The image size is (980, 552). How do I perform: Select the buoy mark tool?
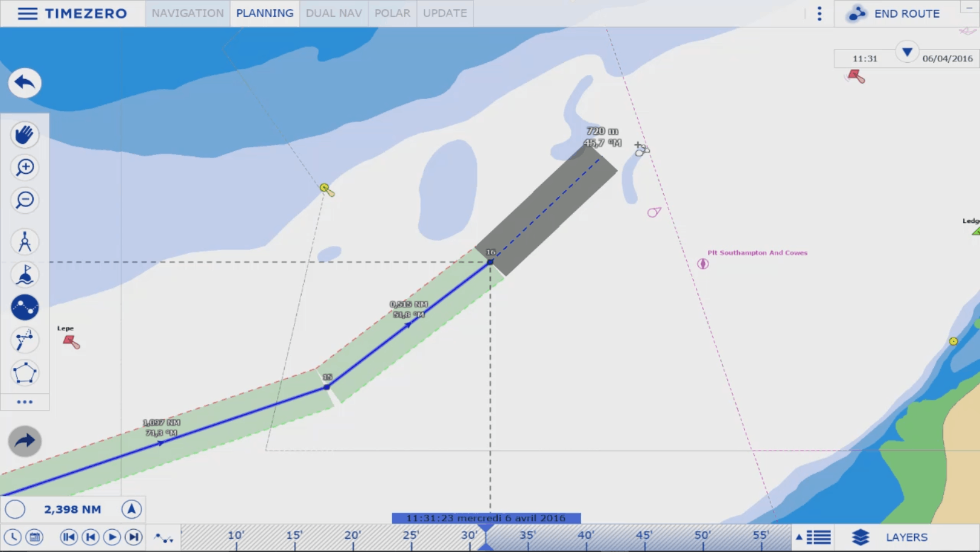coord(25,275)
